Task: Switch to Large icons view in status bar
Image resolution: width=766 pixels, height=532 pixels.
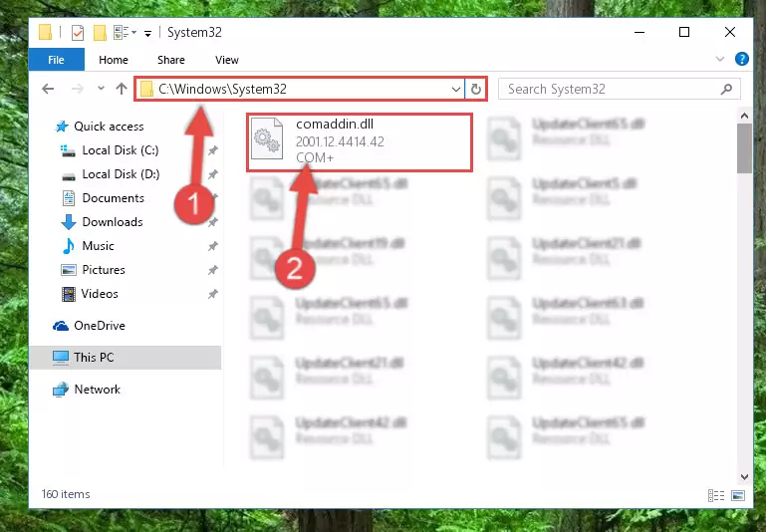Action: (738, 495)
